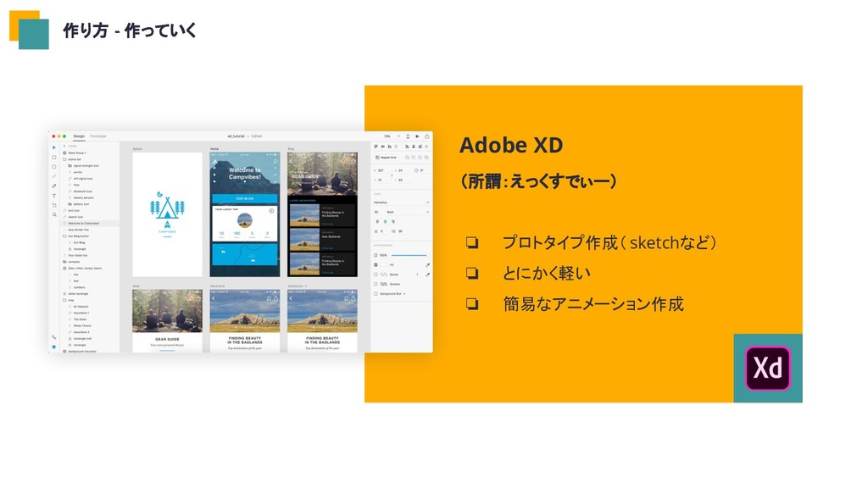
Task: Align text center in the Text section
Action: coord(386,221)
